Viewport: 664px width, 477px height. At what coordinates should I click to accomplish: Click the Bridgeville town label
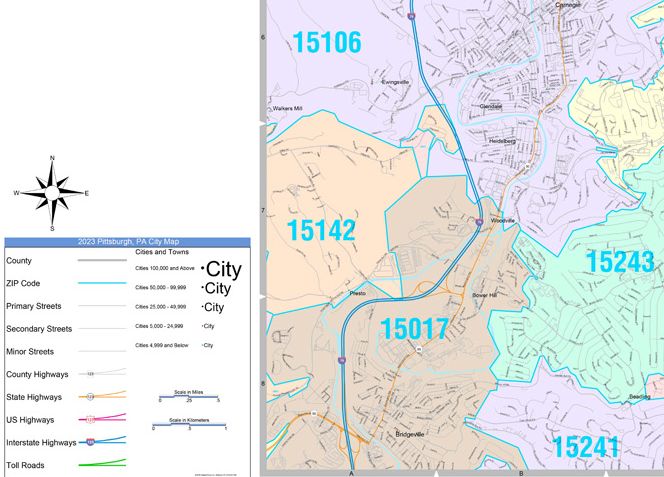click(x=410, y=434)
